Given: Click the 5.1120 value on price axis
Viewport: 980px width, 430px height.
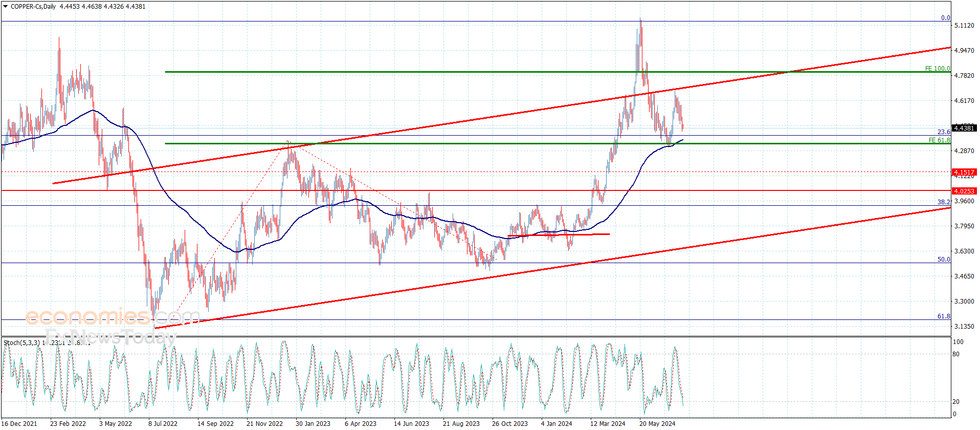Looking at the screenshot, I should [964, 25].
